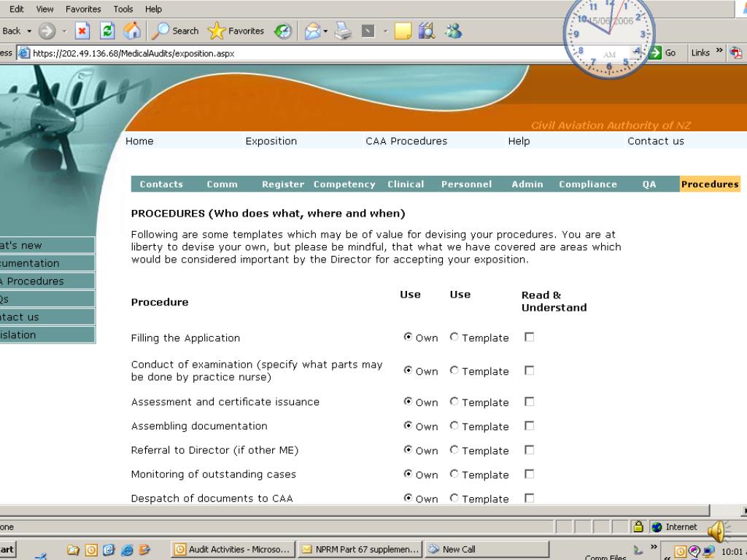The image size is (747, 560).
Task: Click the page icon in address bar
Action: tap(24, 53)
